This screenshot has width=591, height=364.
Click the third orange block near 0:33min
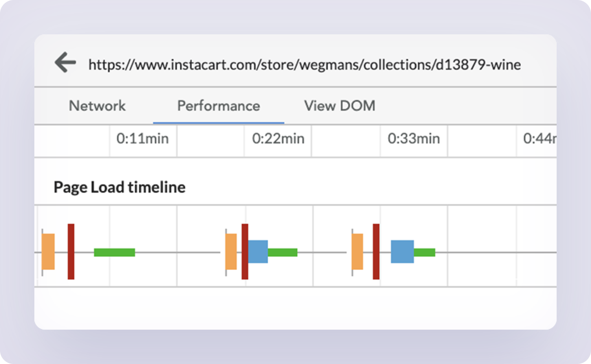tap(358, 252)
